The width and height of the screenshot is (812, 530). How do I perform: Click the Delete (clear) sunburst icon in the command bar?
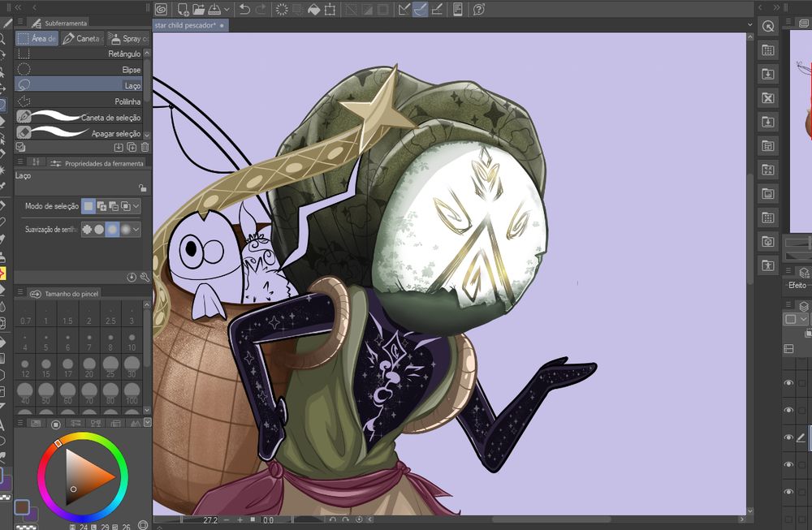click(282, 9)
